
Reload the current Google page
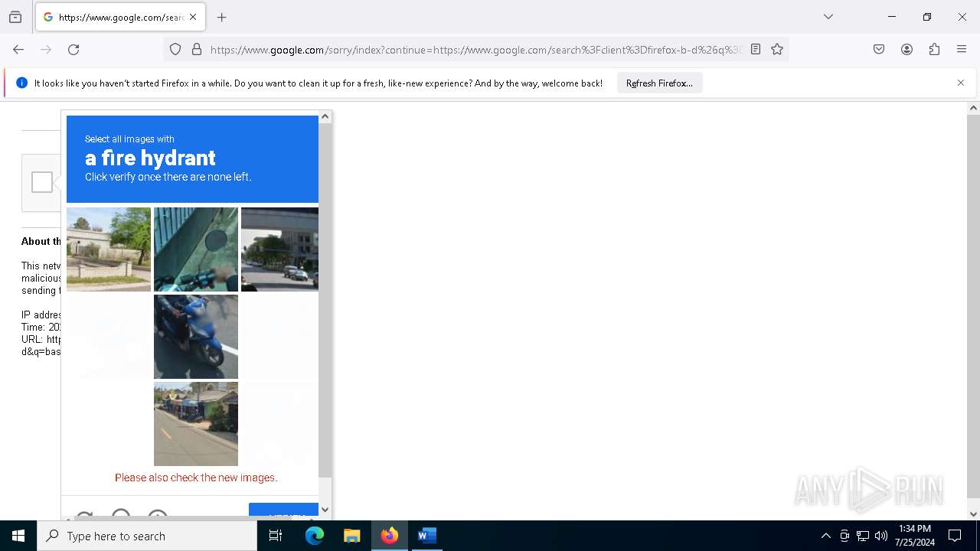73,50
